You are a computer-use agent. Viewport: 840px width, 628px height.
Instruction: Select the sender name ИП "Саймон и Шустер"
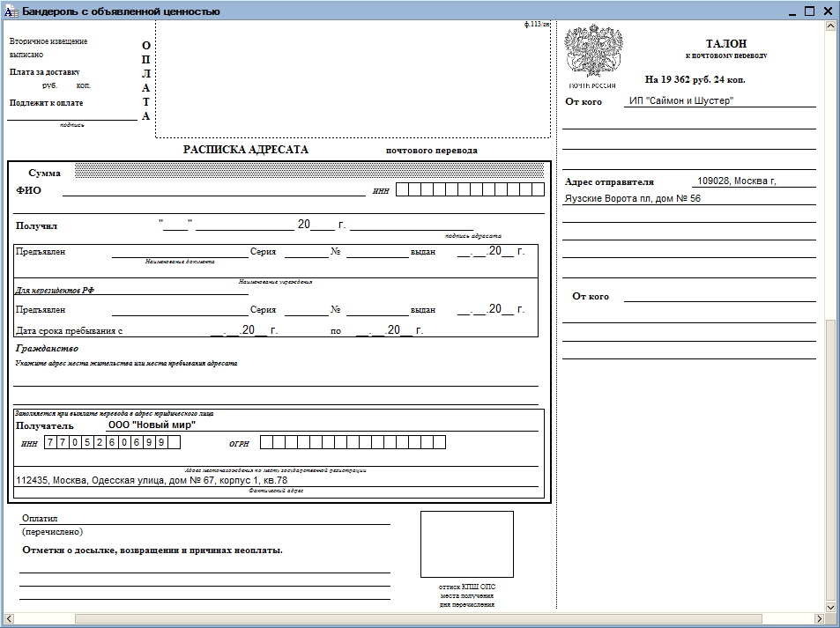tap(680, 100)
